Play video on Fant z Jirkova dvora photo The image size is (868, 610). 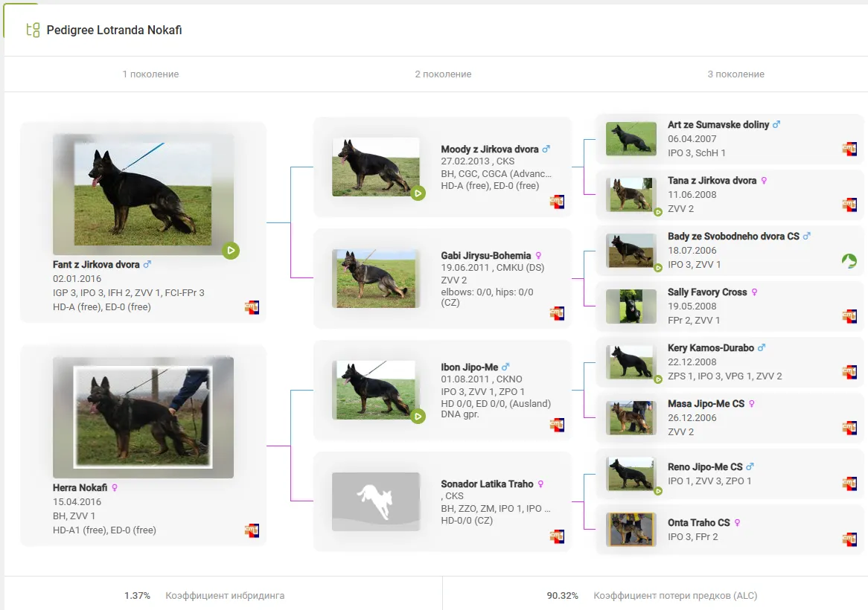pyautogui.click(x=231, y=251)
